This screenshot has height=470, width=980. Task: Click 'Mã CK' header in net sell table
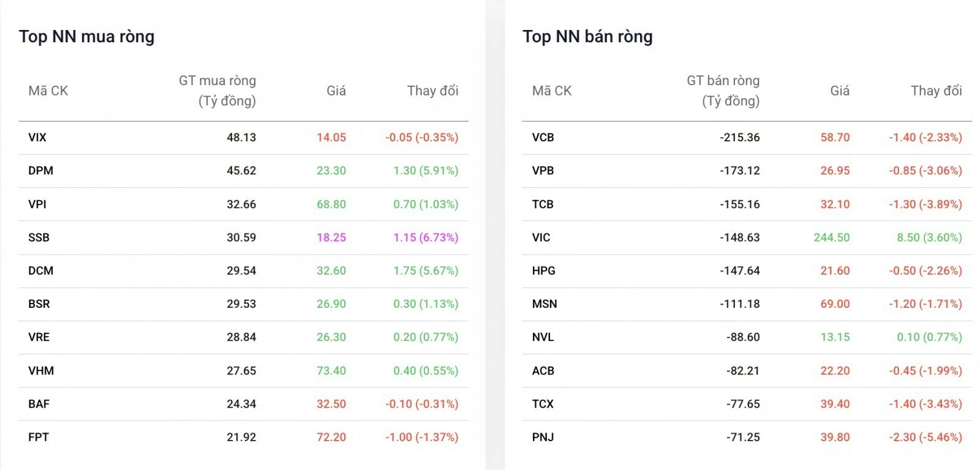pyautogui.click(x=551, y=91)
